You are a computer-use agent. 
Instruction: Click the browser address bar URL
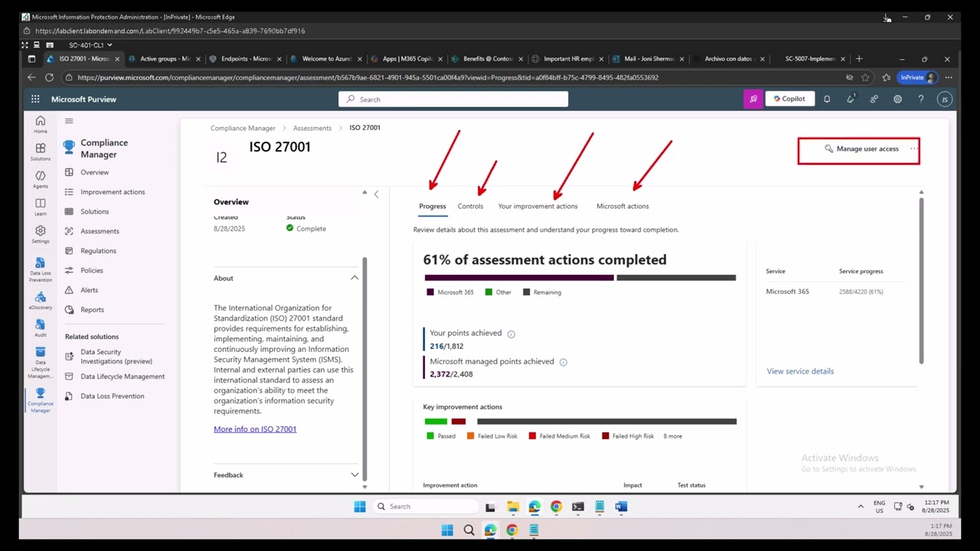click(x=367, y=77)
